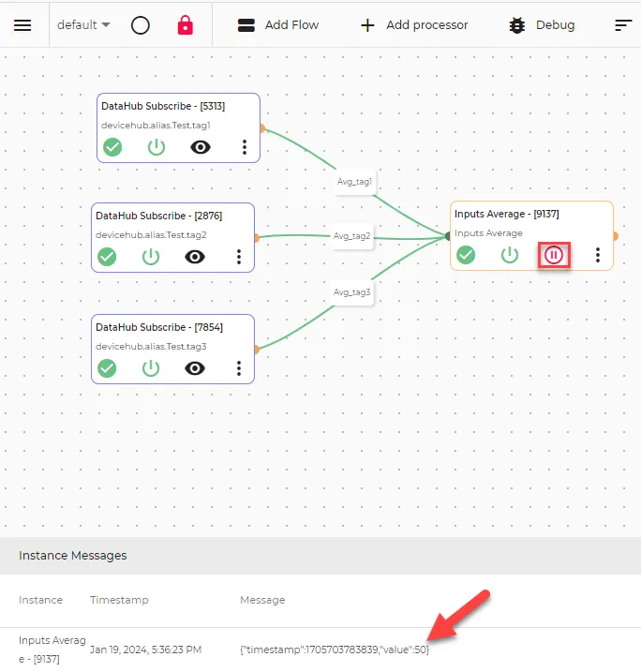Select Inputs Average - [9137] node title
This screenshot has height=672, width=641.
coord(507,214)
